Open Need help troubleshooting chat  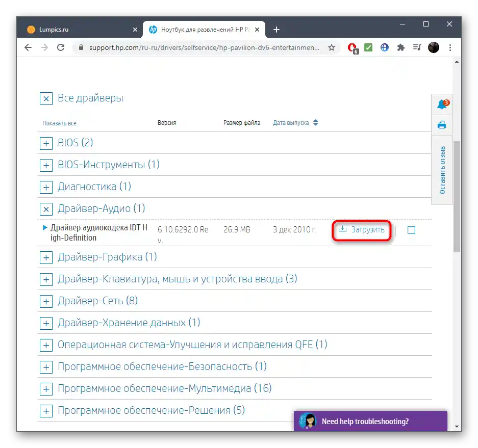pos(370,421)
